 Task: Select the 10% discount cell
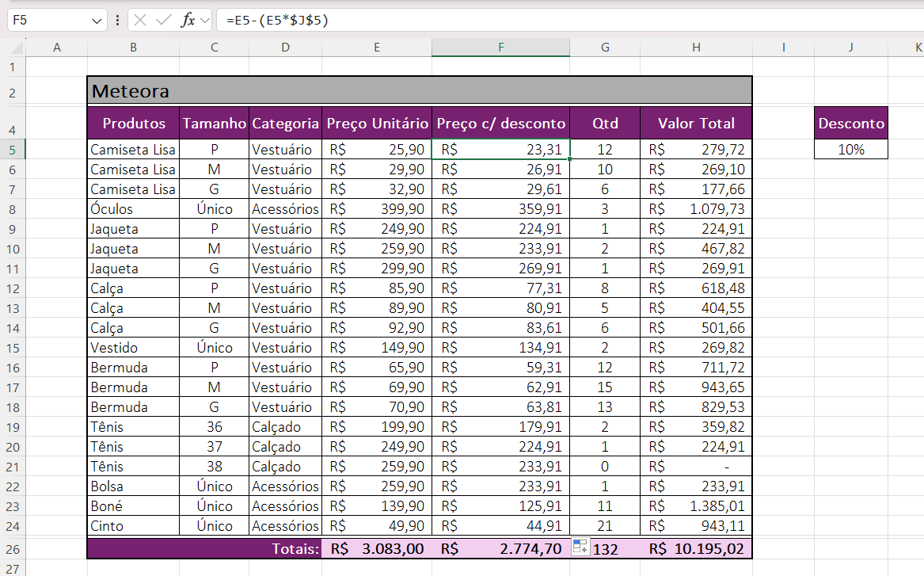[851, 150]
